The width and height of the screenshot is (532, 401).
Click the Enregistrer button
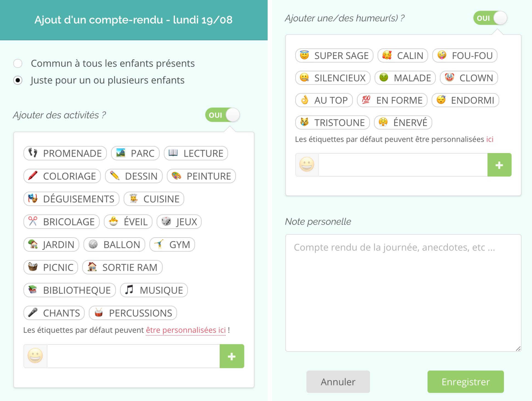(x=465, y=382)
